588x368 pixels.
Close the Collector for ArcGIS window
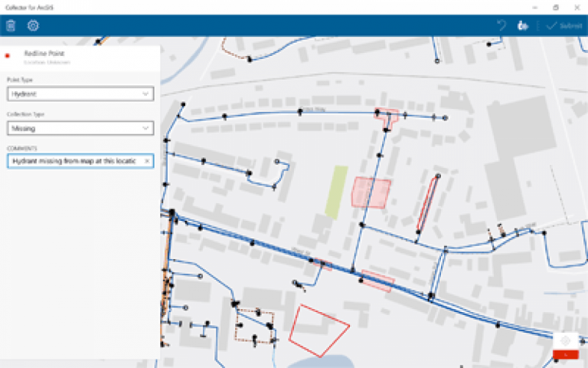[577, 7]
